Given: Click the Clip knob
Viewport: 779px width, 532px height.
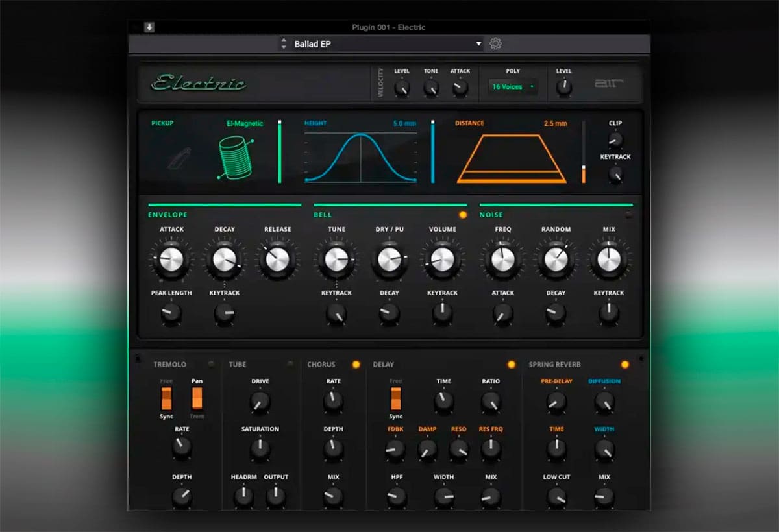Looking at the screenshot, I should click(x=615, y=139).
